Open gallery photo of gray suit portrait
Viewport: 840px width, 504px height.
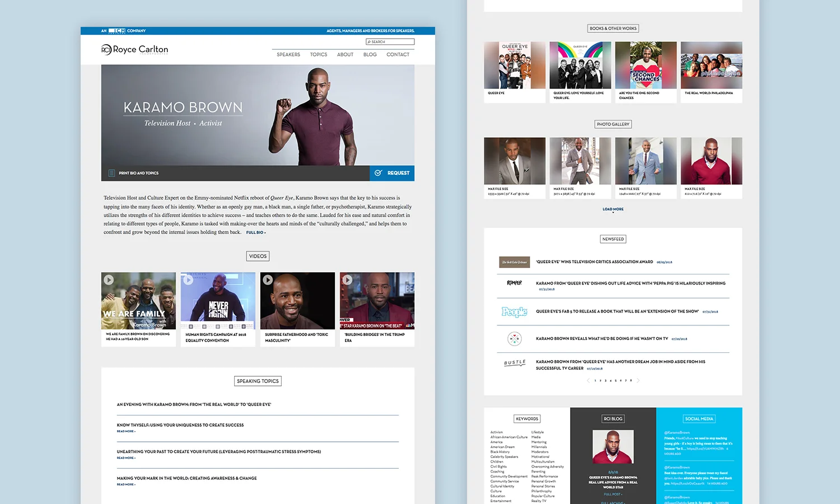[x=515, y=161]
